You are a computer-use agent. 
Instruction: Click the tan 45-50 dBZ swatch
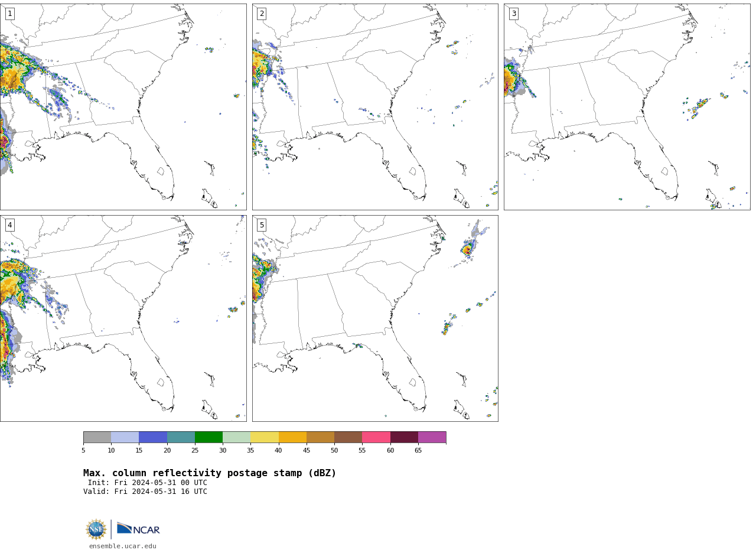[x=320, y=437]
